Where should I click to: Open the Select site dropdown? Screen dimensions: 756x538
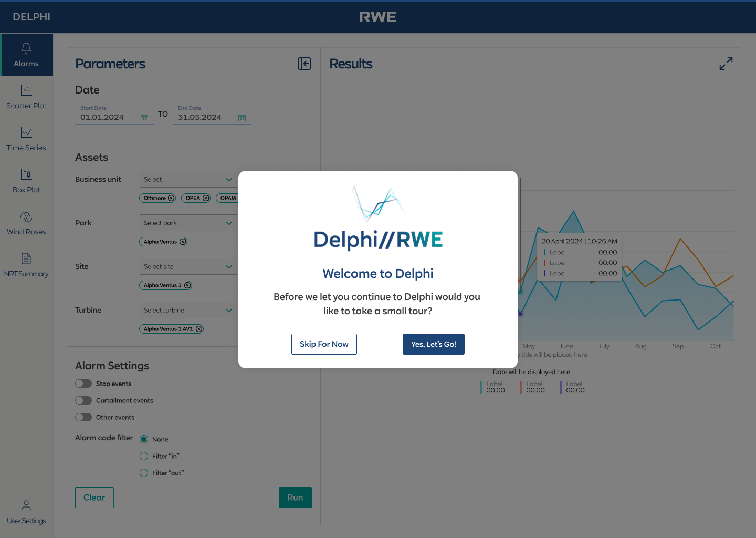[188, 266]
